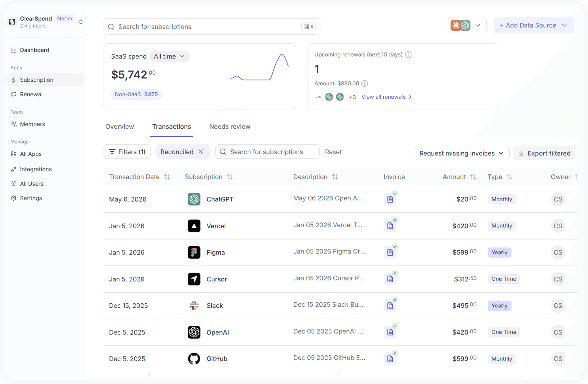The width and height of the screenshot is (588, 384).
Task: Click Add Data Source button
Action: [534, 25]
